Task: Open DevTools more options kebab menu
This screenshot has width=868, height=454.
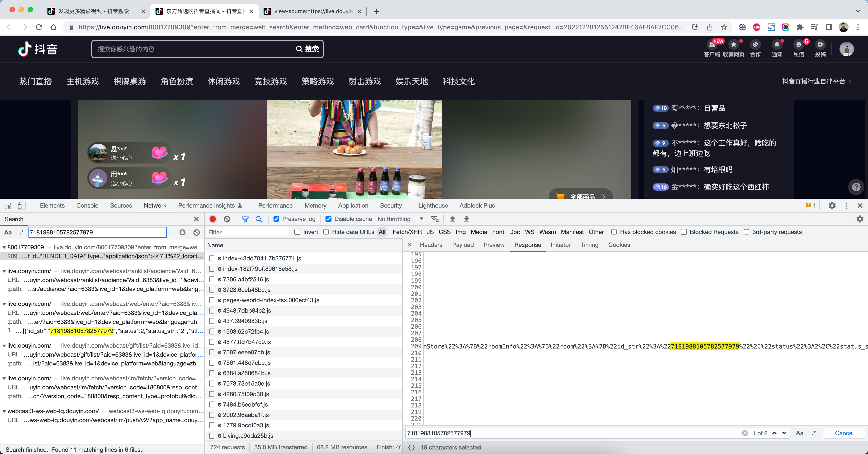Action: 846,206
